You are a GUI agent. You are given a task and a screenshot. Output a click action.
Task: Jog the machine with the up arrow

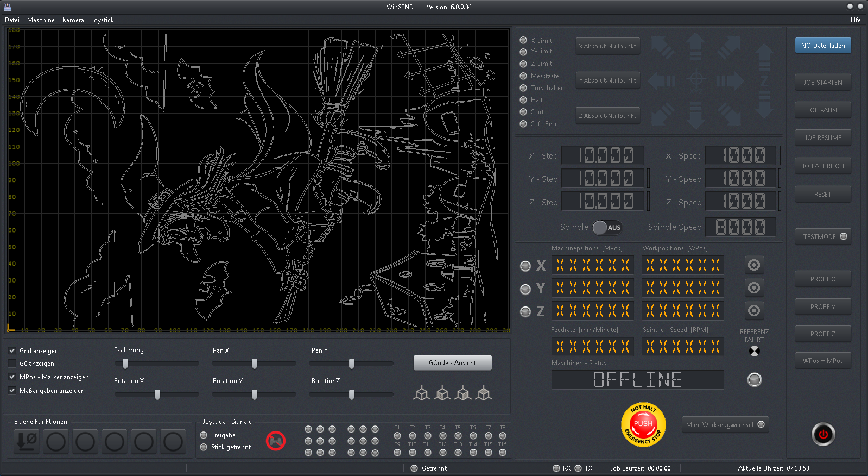coord(695,46)
